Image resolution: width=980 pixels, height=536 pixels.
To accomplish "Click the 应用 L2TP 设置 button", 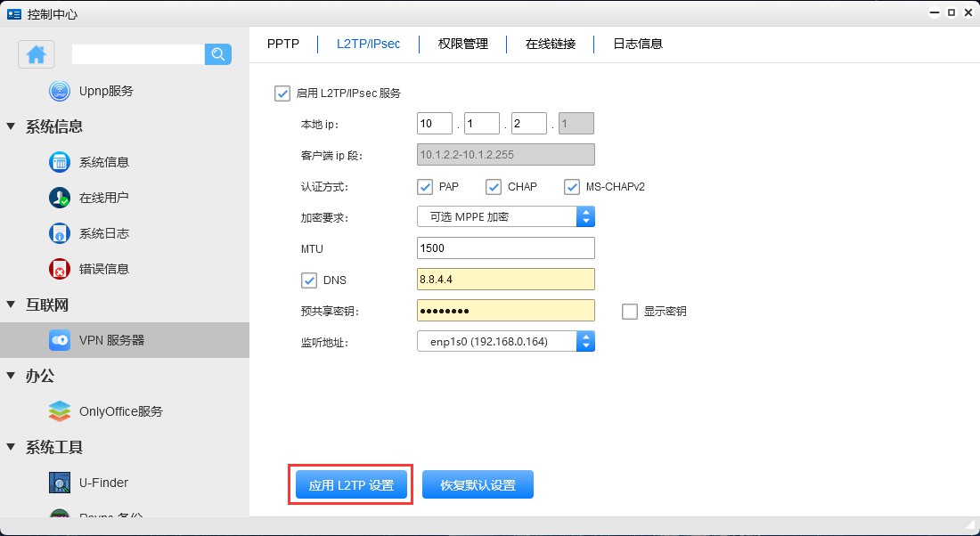I will (x=351, y=485).
